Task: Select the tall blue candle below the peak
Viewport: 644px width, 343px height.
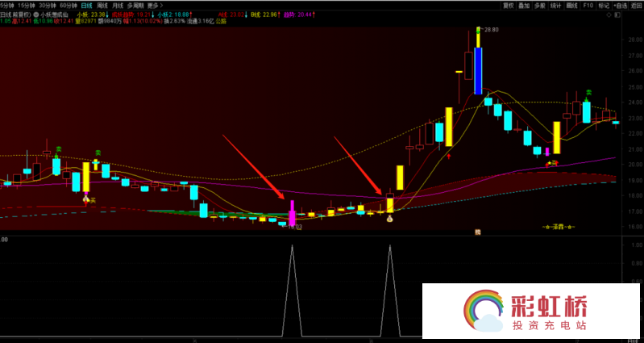Action: point(478,71)
